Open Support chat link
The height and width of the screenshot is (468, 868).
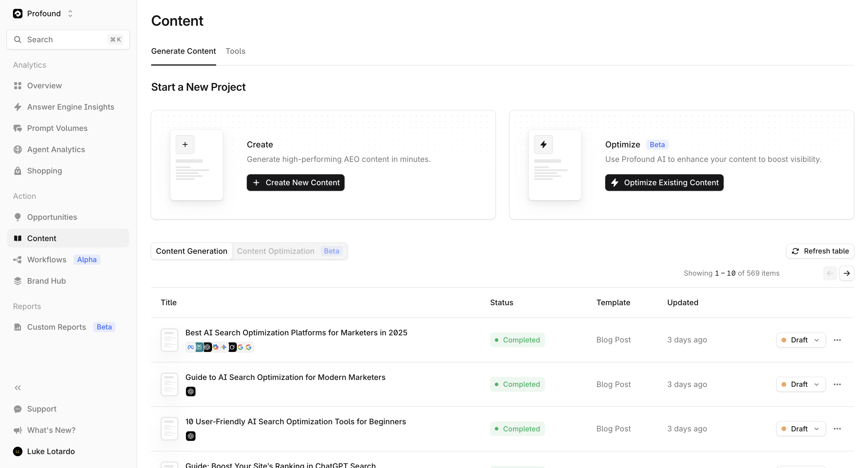(68, 409)
